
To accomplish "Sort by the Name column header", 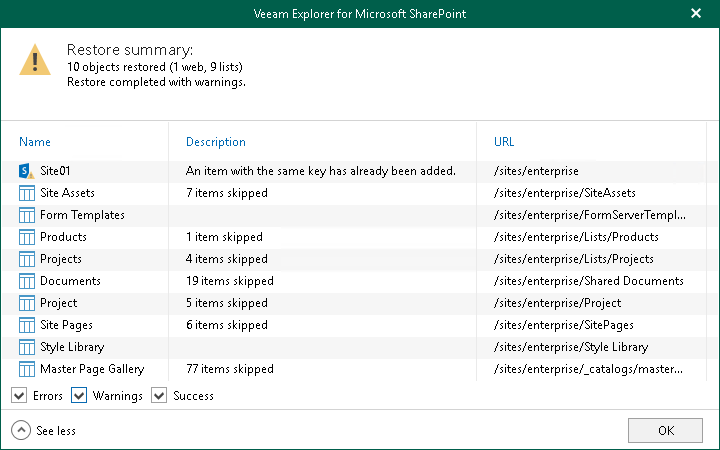I will pos(35,142).
